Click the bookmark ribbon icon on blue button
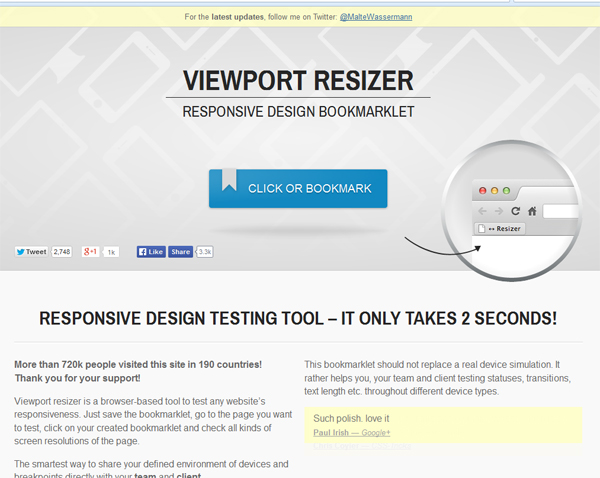 pos(229,179)
